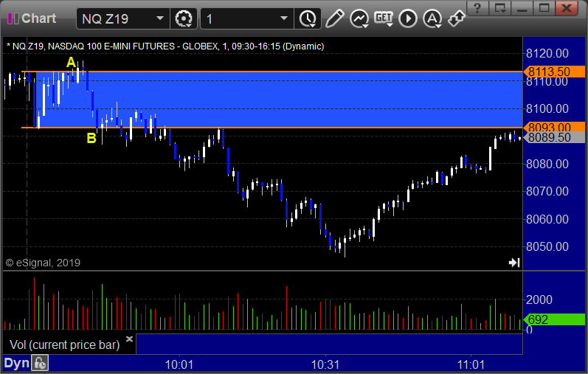Open the studies chart-line icon menu

tap(359, 18)
